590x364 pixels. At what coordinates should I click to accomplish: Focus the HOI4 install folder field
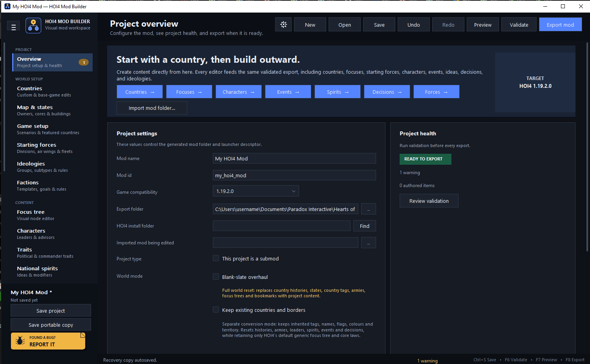281,226
